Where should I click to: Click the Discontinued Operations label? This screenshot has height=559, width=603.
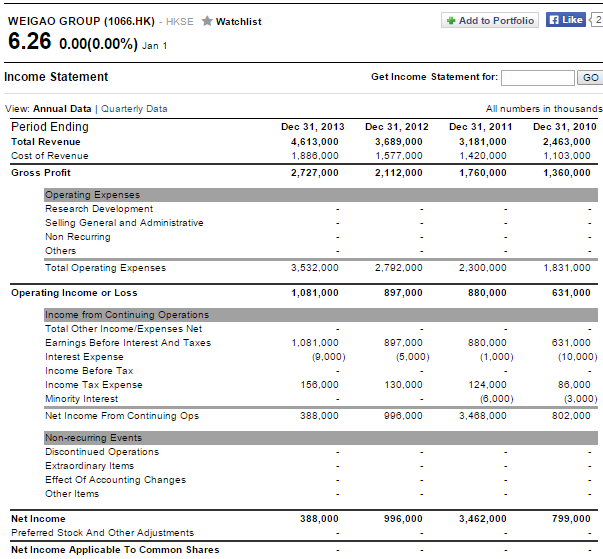tap(102, 452)
